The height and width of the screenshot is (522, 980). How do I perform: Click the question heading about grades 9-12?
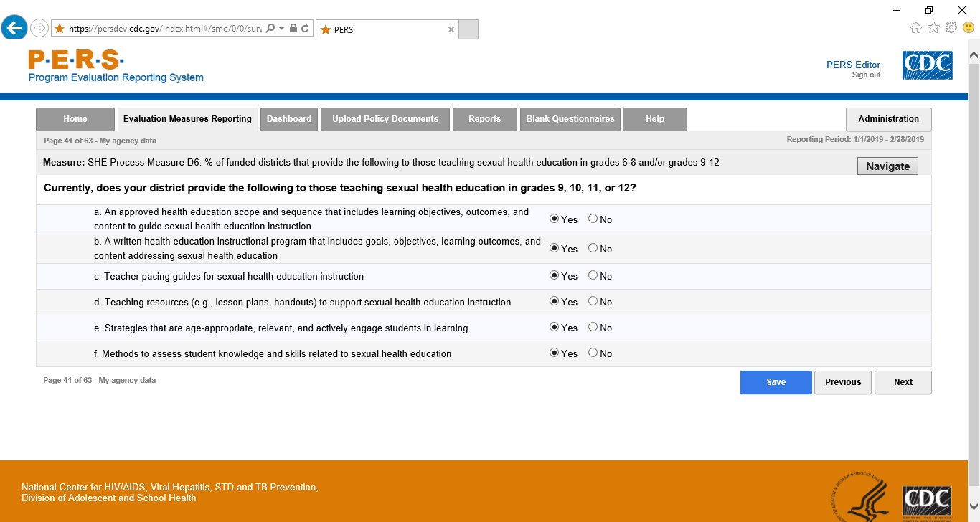340,189
